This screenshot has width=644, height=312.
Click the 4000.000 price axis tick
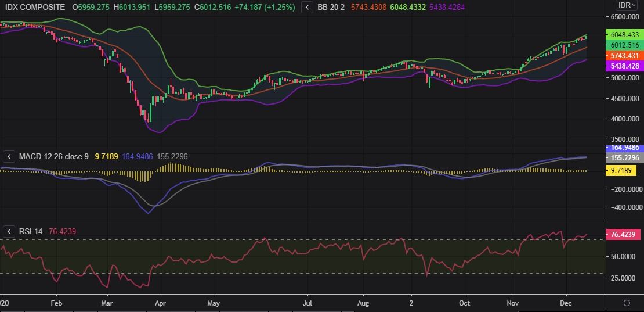pos(625,119)
